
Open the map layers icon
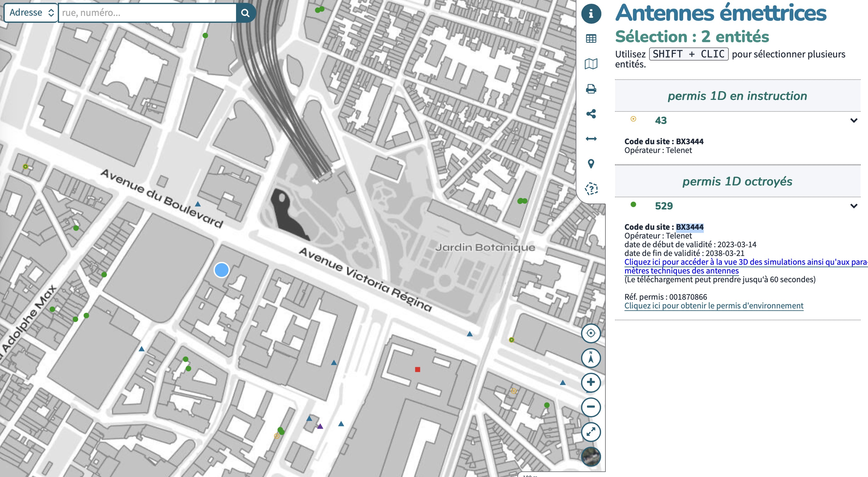point(591,63)
